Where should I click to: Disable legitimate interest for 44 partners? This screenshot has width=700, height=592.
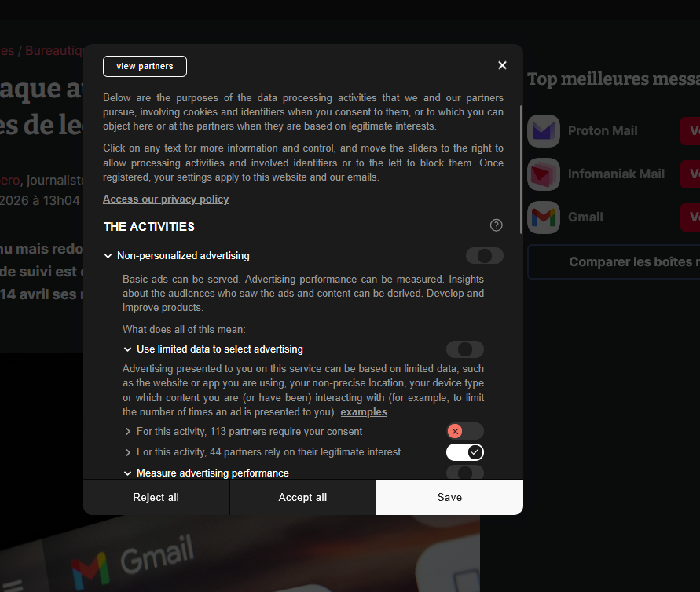464,452
